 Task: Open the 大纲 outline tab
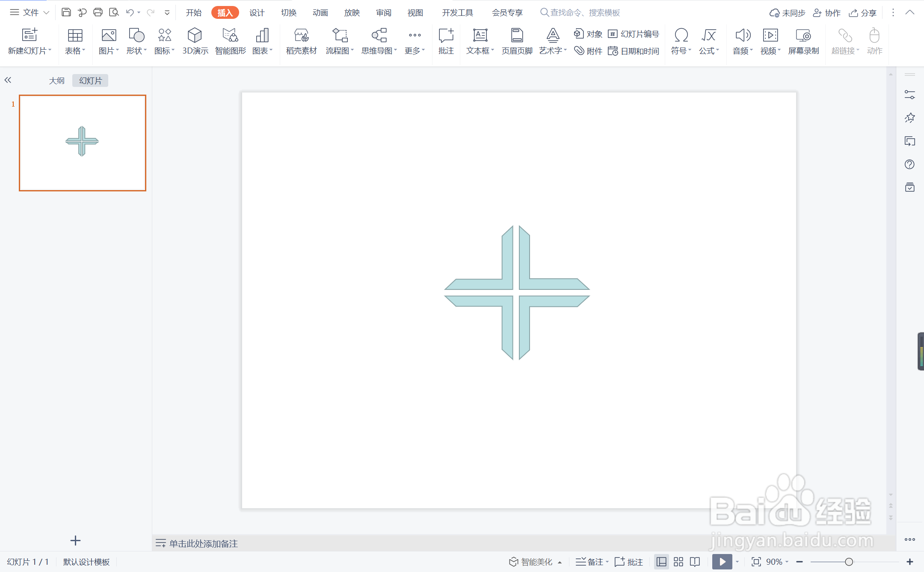[x=56, y=80]
